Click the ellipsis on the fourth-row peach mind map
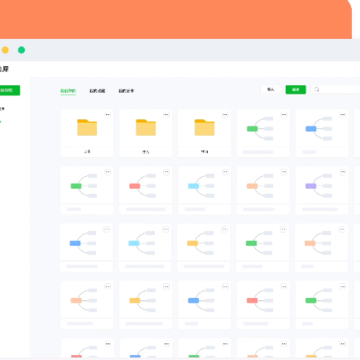 click(x=108, y=286)
